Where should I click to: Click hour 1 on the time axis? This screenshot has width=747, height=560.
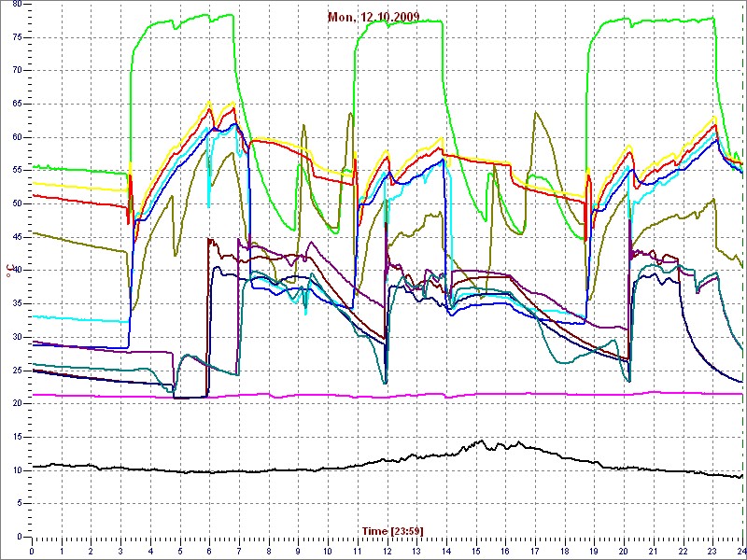62,552
